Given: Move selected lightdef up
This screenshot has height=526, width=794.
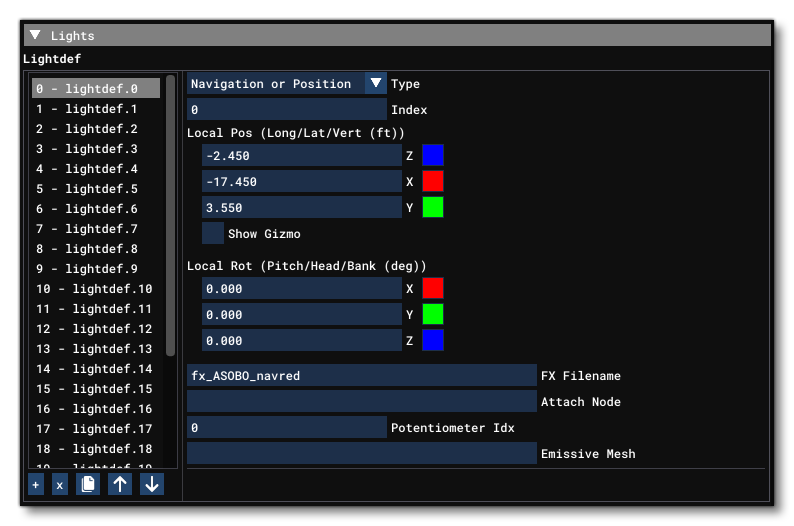Looking at the screenshot, I should tap(120, 485).
